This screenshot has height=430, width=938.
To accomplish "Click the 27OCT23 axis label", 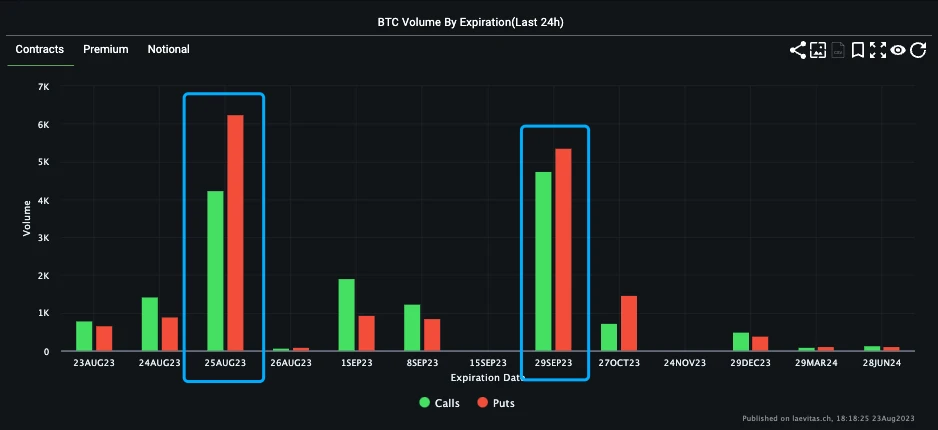I will pos(619,363).
